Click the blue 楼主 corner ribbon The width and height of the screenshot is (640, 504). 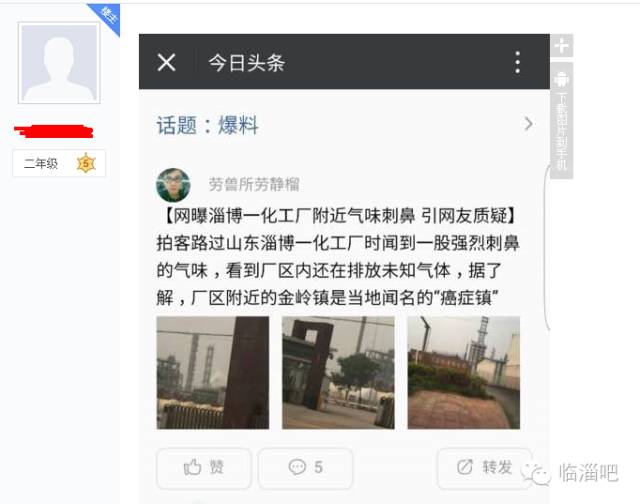[107, 17]
